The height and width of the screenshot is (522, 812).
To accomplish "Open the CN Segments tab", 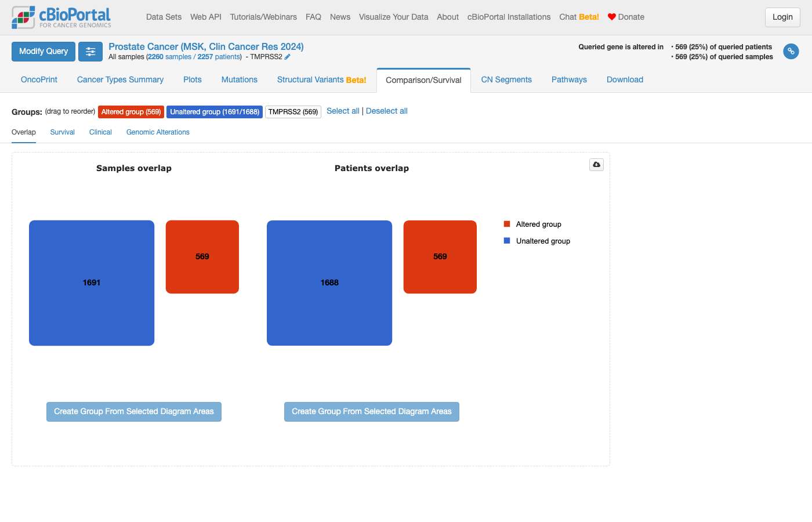I will [506, 80].
